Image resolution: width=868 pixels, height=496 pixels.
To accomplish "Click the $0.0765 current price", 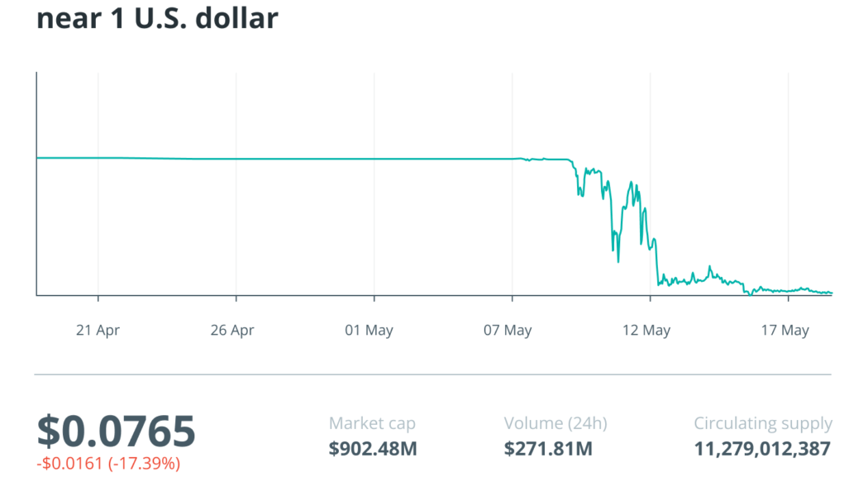I will tap(117, 431).
